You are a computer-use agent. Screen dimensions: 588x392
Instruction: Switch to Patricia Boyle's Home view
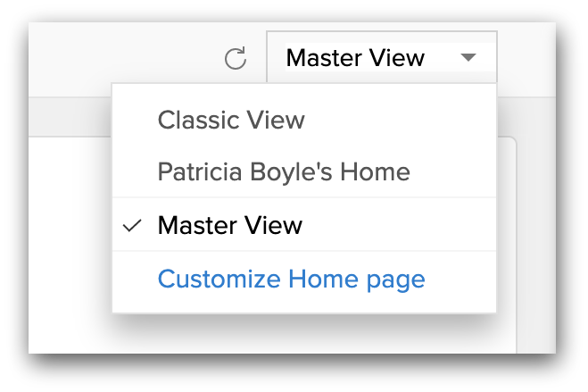pos(284,171)
